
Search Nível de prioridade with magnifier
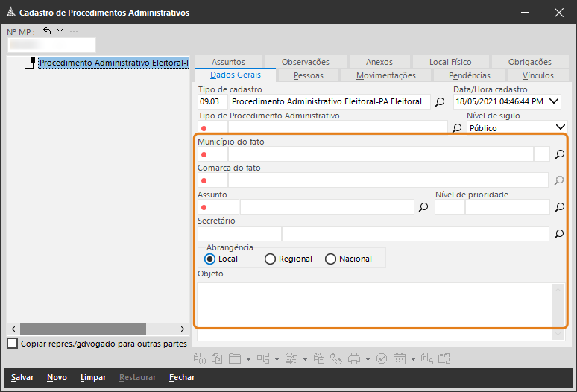click(560, 207)
